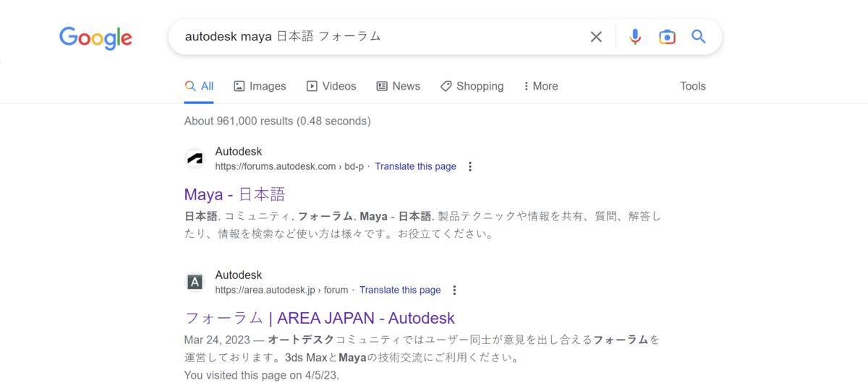Open the search Tools options
The width and height of the screenshot is (868, 391).
[x=693, y=86]
